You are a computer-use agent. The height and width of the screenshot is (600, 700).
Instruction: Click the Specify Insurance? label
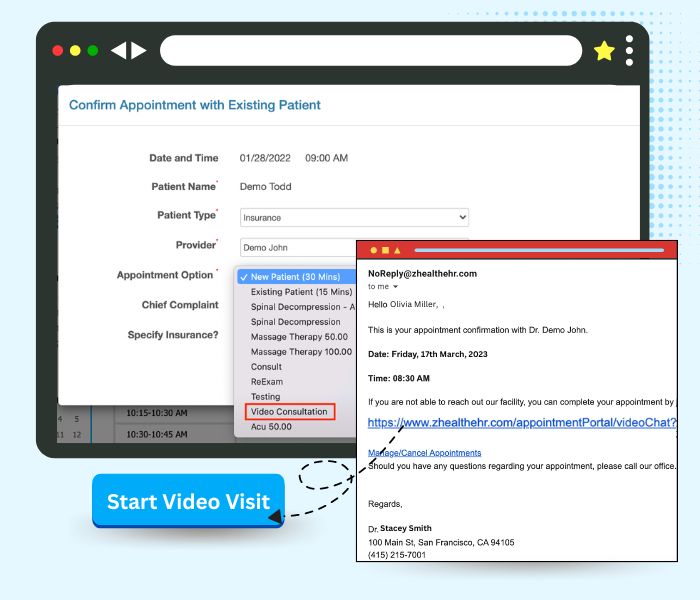coord(173,335)
